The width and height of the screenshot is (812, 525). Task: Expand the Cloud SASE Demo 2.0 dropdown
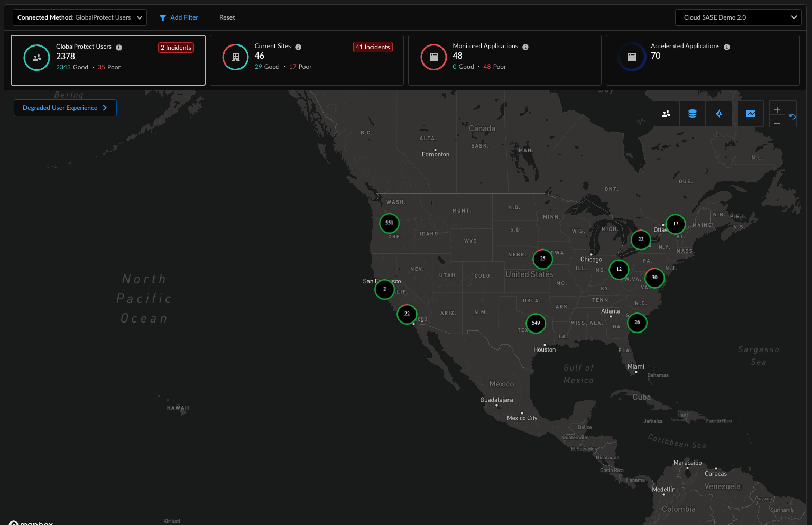[739, 17]
